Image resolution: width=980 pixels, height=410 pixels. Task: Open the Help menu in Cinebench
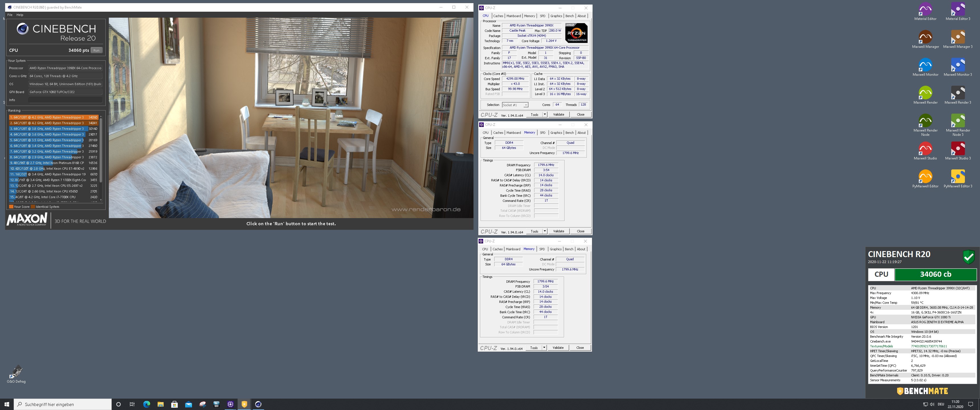pos(20,15)
